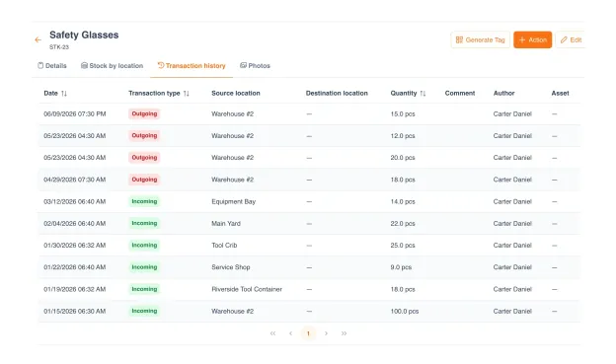Viewport: 616px width, 364px height.
Task: Select Service Shop source location
Action: point(231,267)
